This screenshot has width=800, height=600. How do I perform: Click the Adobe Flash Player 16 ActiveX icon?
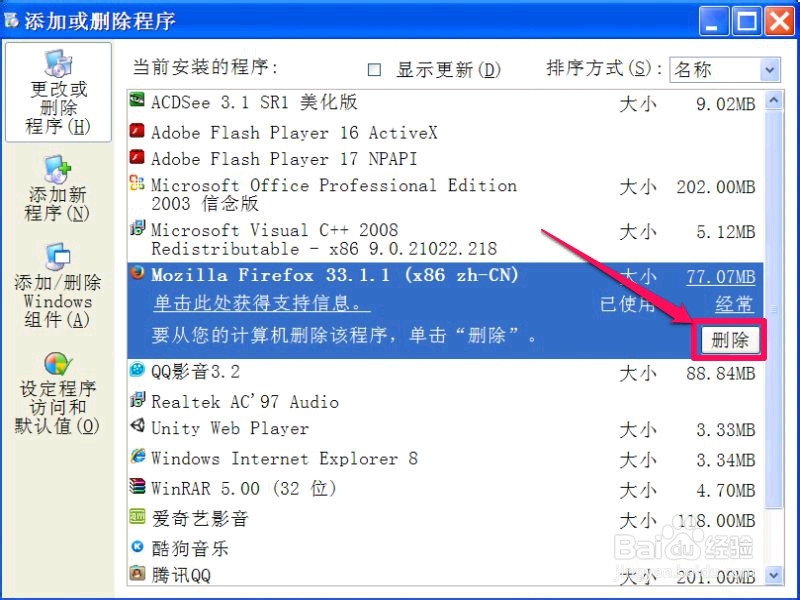click(137, 131)
